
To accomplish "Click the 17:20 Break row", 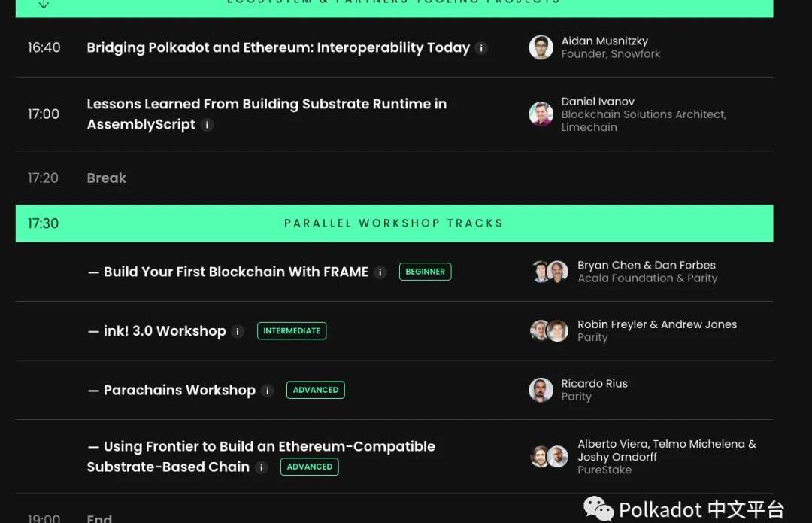I will [106, 178].
